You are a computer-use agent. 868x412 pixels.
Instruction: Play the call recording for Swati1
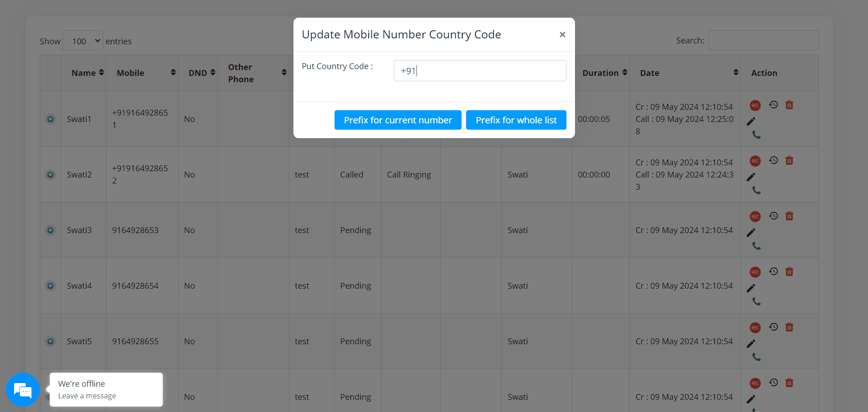(x=755, y=105)
